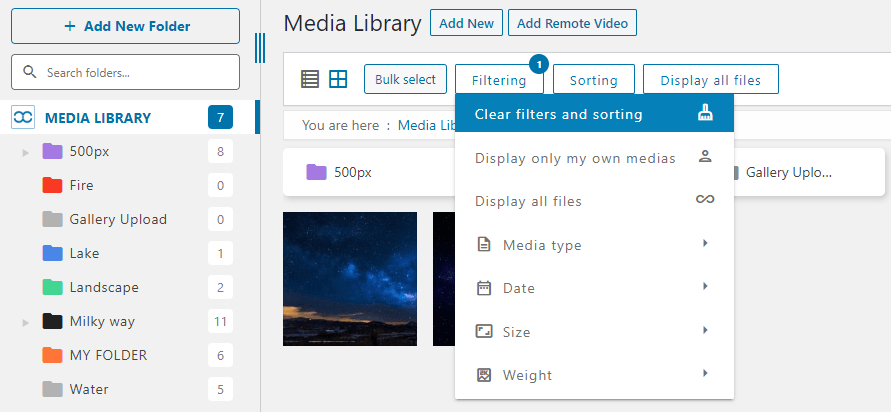Viewport: 891px width, 412px height.
Task: Click the Add New Folder button
Action: coord(126,26)
